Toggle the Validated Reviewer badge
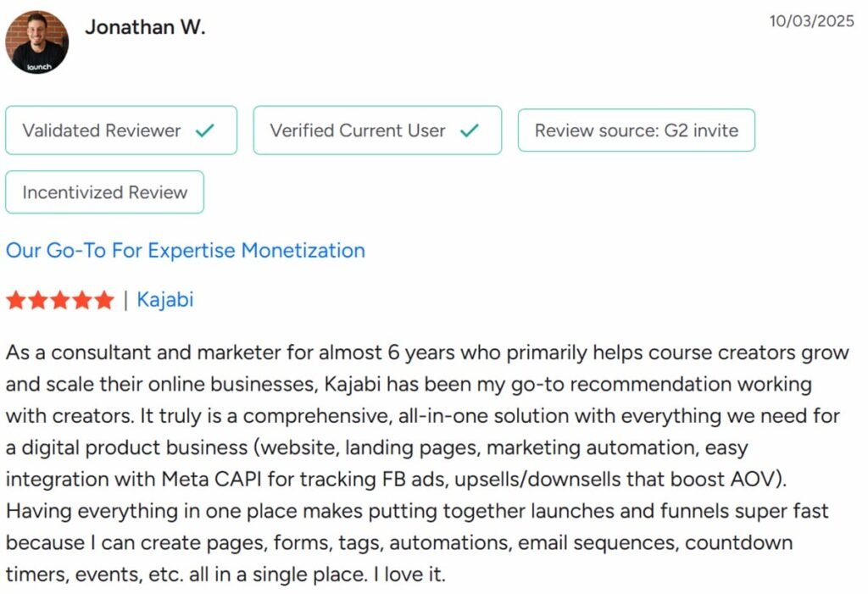868x594 pixels. pos(120,130)
